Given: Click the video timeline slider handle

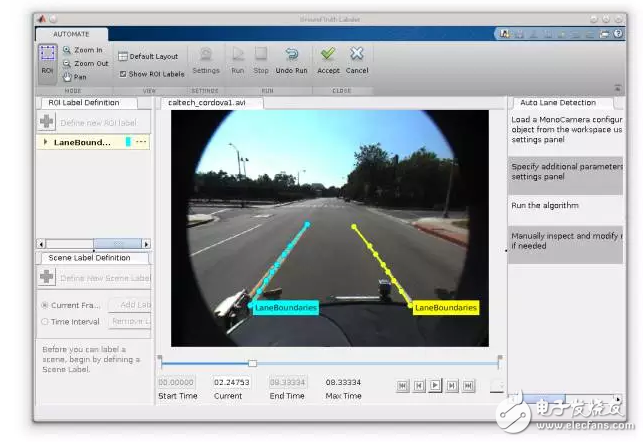Looking at the screenshot, I should 252,363.
